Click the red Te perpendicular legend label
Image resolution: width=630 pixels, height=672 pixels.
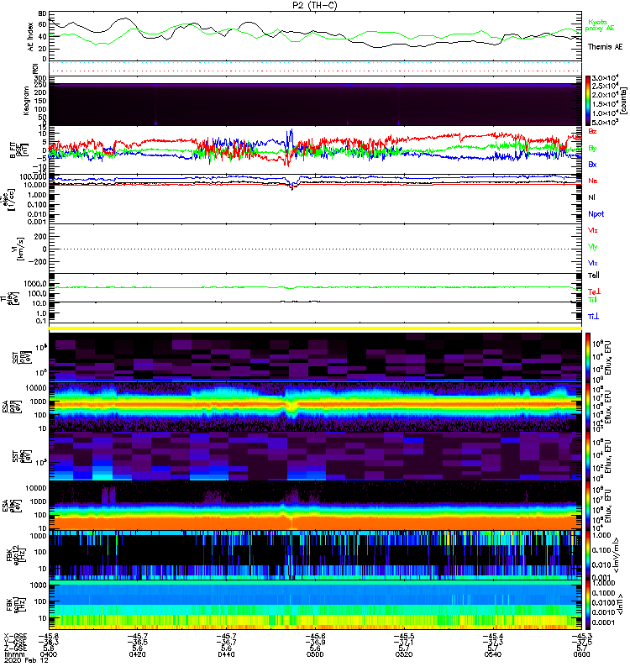coord(594,291)
